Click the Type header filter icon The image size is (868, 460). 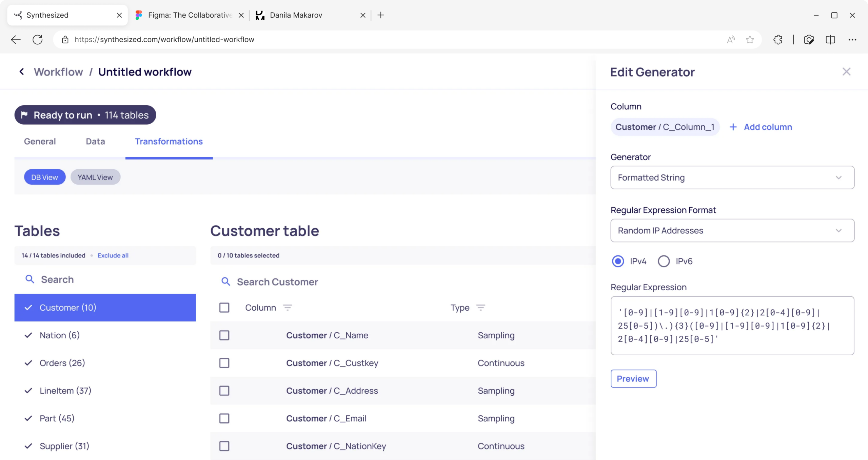click(480, 308)
